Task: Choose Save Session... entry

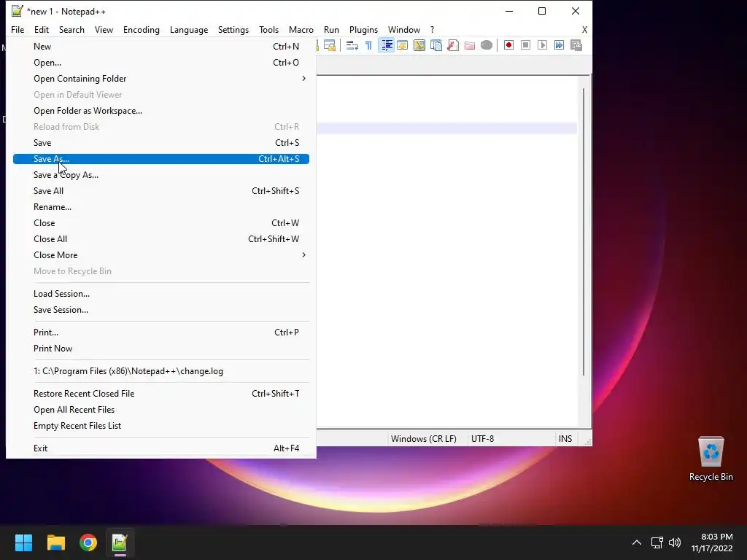Action: point(161,309)
